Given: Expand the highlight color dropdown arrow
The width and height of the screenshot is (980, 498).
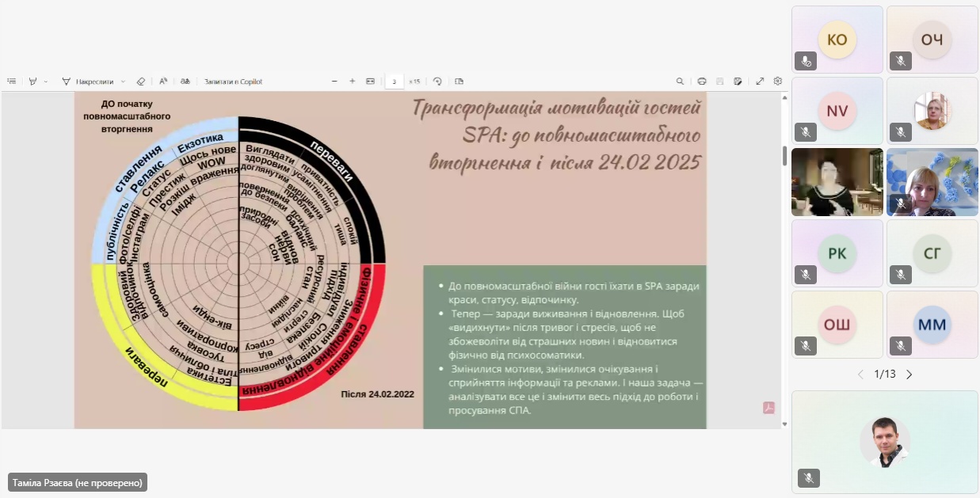Looking at the screenshot, I should (46, 82).
